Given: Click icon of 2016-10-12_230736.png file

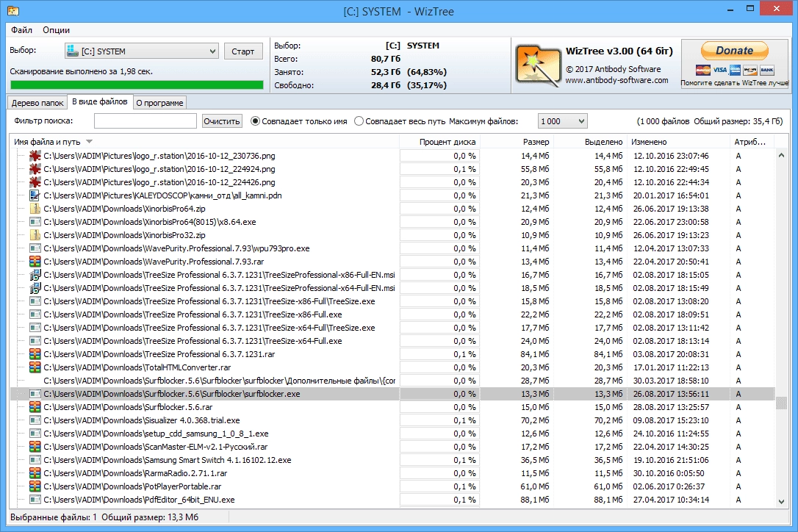Looking at the screenshot, I should pyautogui.click(x=35, y=156).
